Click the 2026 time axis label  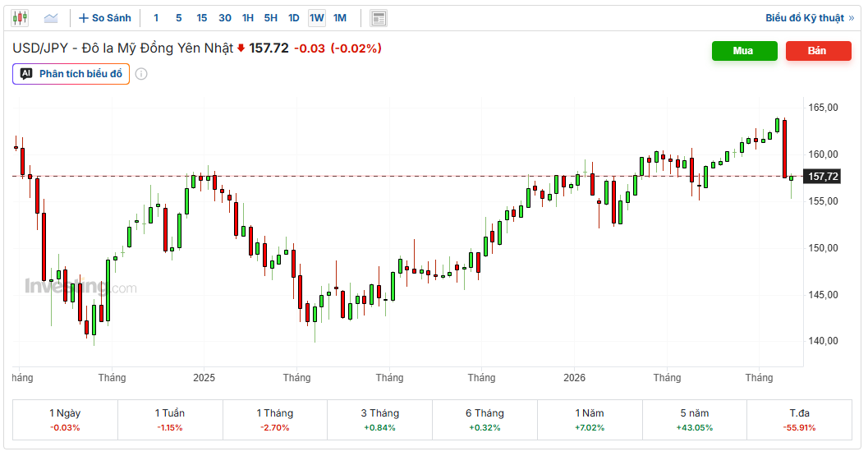pyautogui.click(x=574, y=378)
